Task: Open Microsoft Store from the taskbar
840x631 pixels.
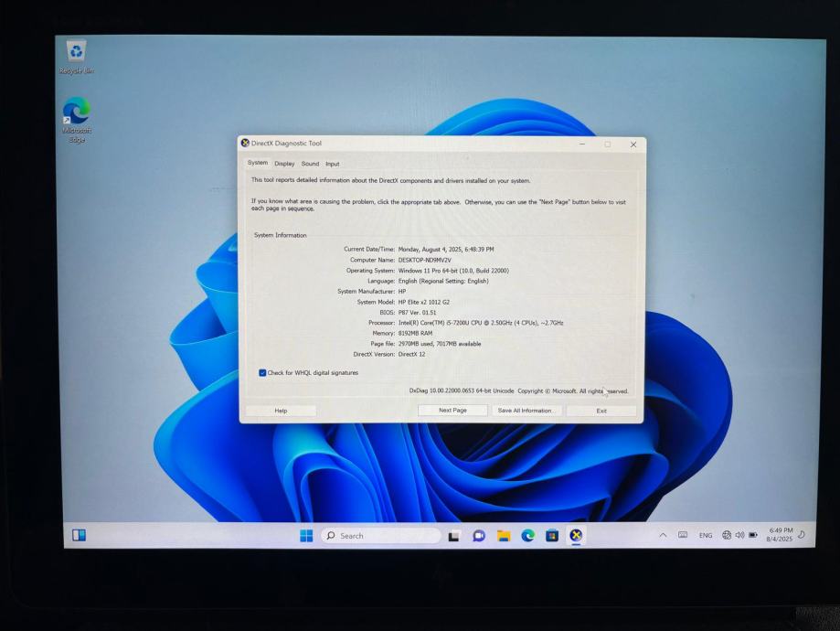Action: click(x=552, y=536)
